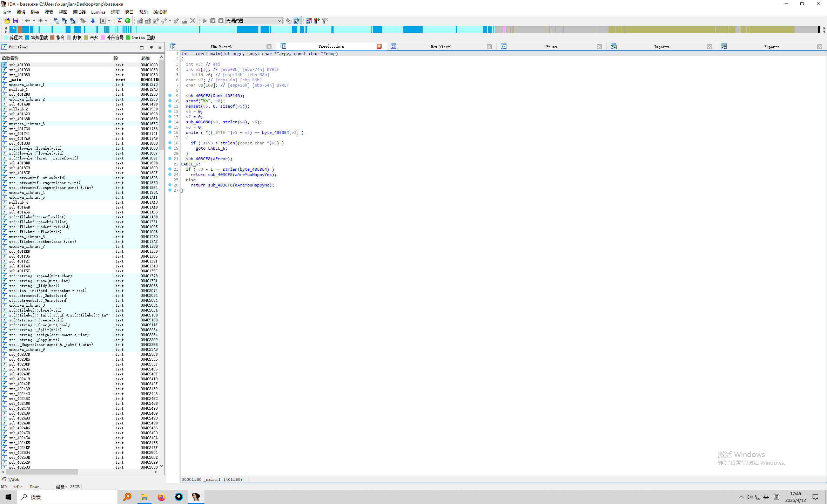
Task: Open Firefox from the Windows taskbar
Action: pos(161,497)
